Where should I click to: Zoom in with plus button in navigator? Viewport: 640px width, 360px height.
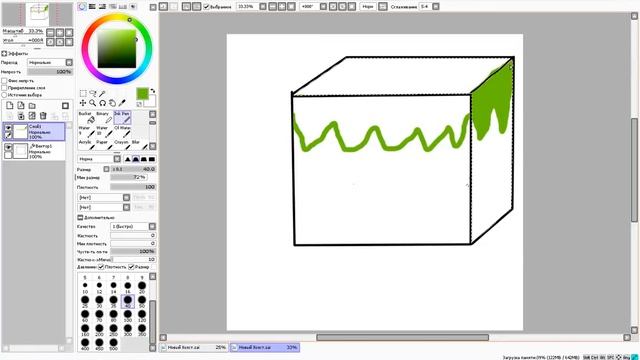click(x=60, y=33)
